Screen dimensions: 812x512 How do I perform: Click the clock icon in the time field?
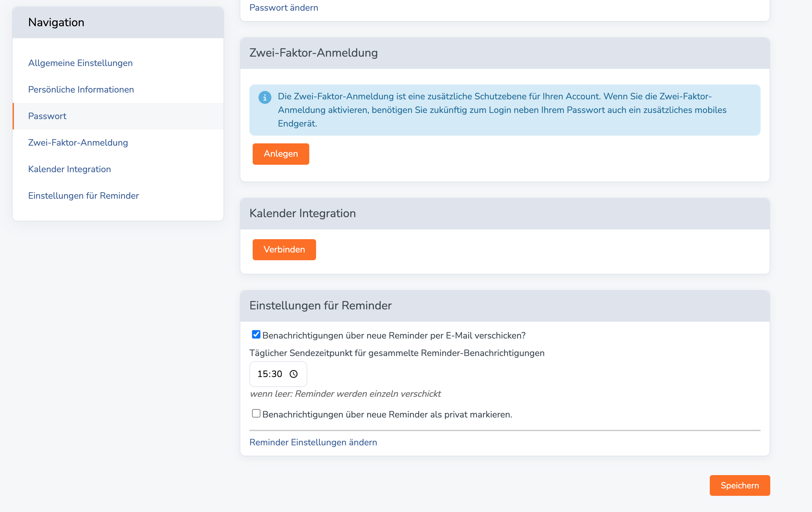[x=294, y=374]
